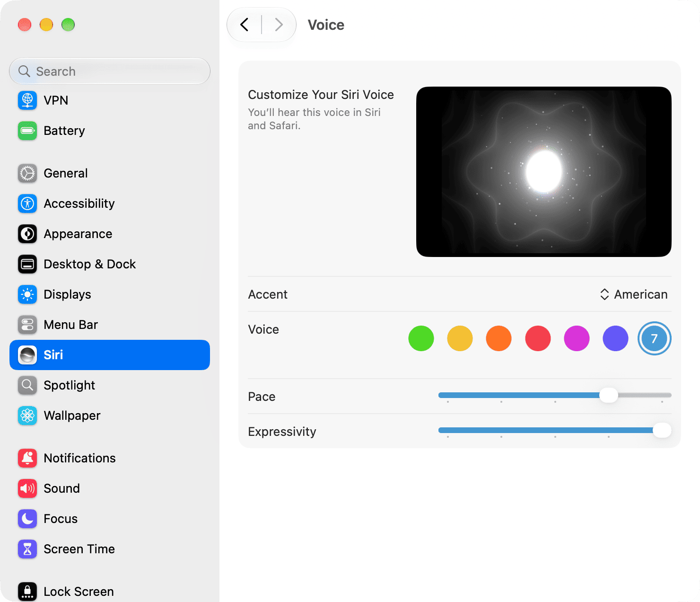Click the blue Accessibility icon
Screen dimensions: 700x602
[27, 204]
